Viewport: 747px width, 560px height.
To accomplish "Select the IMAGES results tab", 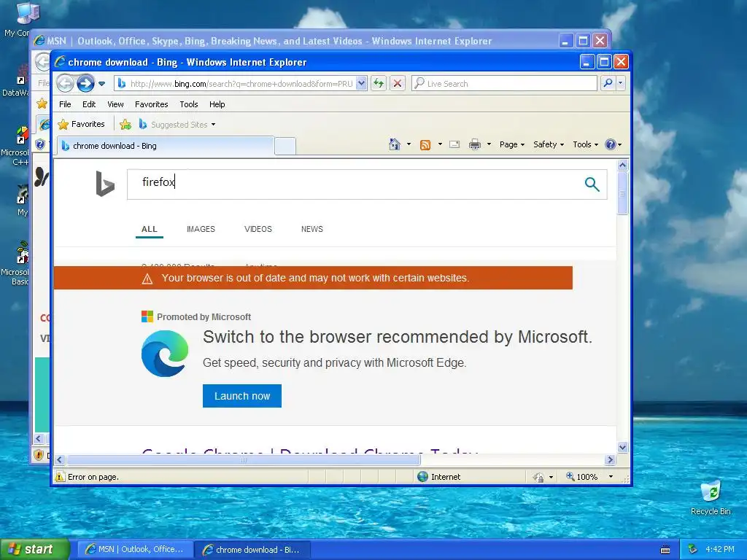I will [201, 229].
